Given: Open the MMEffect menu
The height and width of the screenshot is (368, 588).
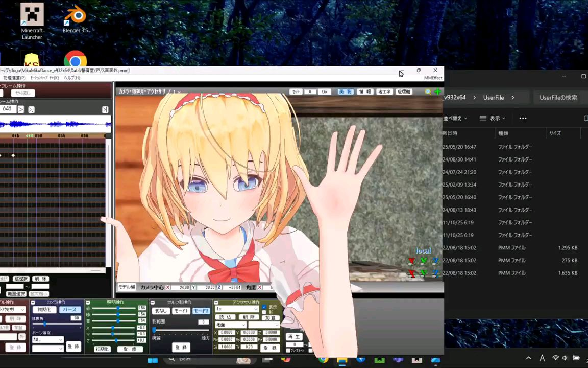Looking at the screenshot, I should click(433, 78).
